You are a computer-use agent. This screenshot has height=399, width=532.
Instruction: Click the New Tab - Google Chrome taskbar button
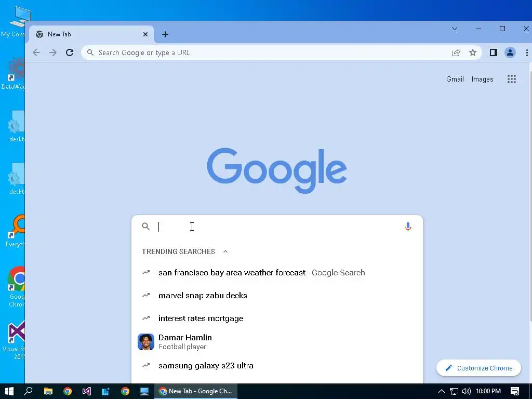196,391
